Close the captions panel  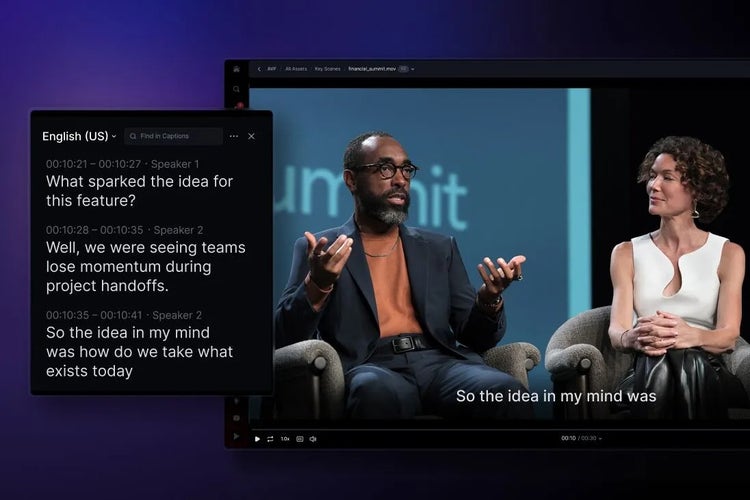251,136
